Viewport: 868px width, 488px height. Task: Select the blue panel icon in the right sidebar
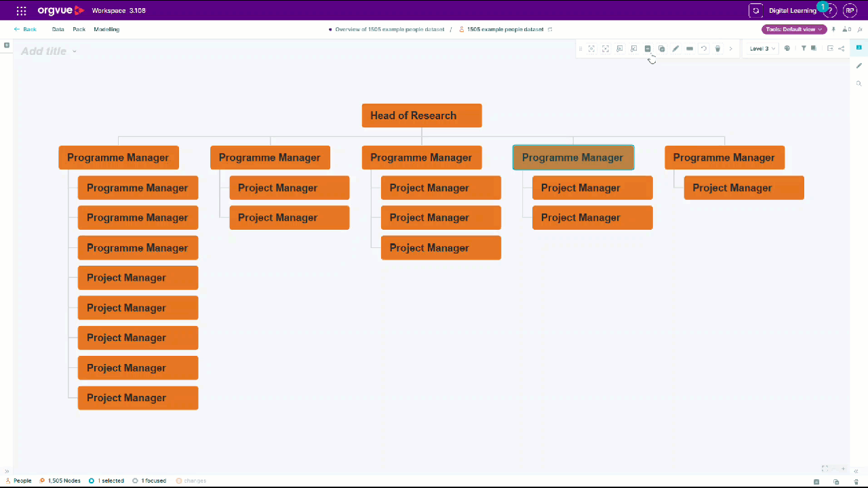click(859, 47)
